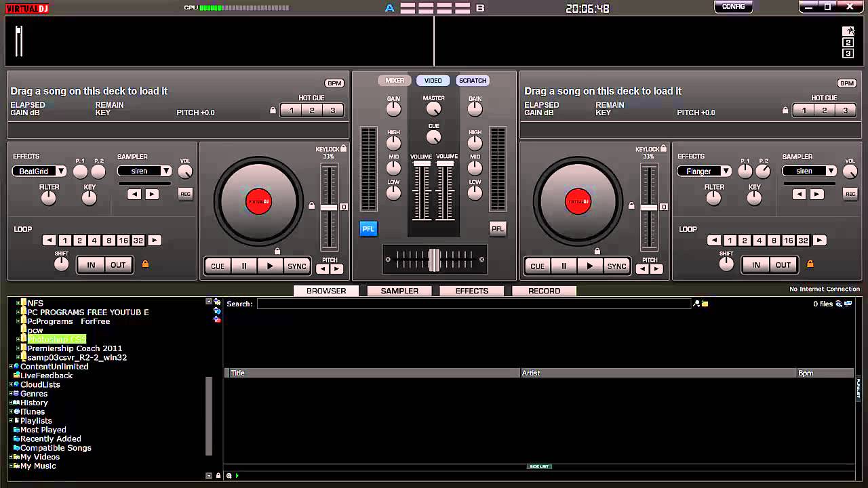Click the blue plus icon beside the folder tree
Screen dimensions: 868x488
pos(217,310)
